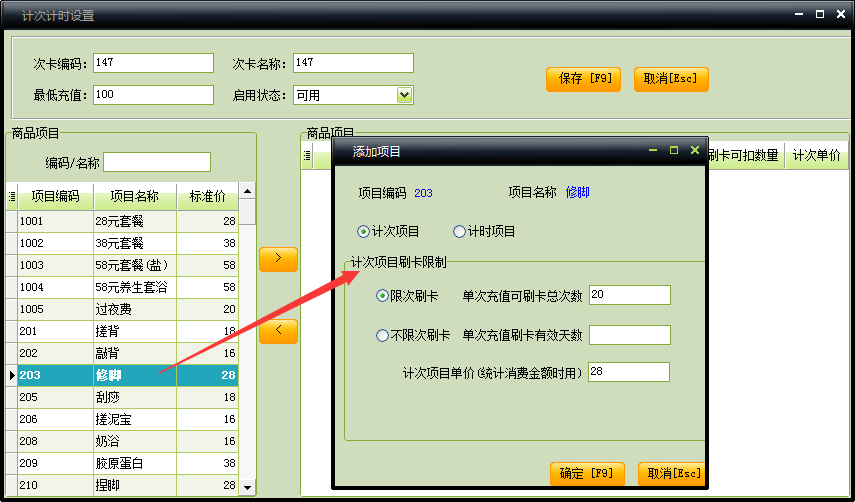Click the 单次充值可刷卡总次数 field

click(x=630, y=295)
